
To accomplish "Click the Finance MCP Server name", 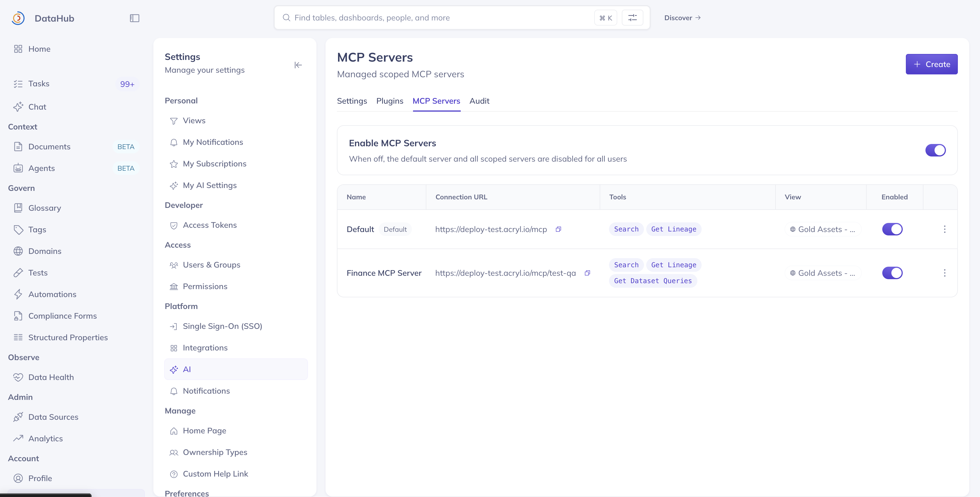I will [384, 273].
